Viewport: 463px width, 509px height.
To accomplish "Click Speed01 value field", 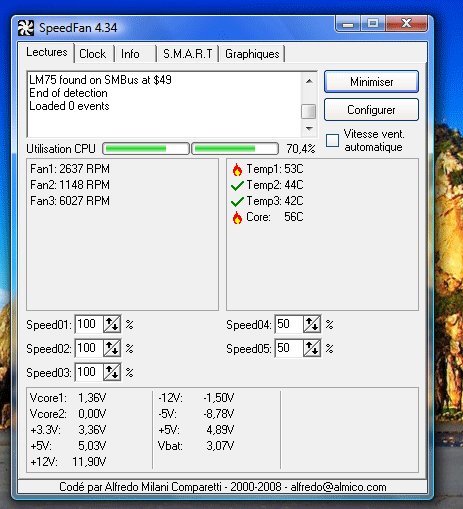I will (x=89, y=324).
